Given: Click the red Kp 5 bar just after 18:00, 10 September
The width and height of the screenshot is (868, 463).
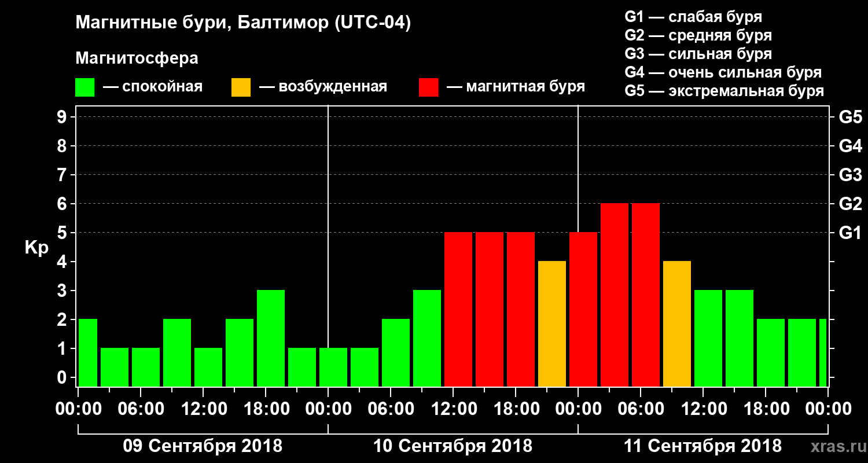Looking at the screenshot, I should click(x=521, y=310).
